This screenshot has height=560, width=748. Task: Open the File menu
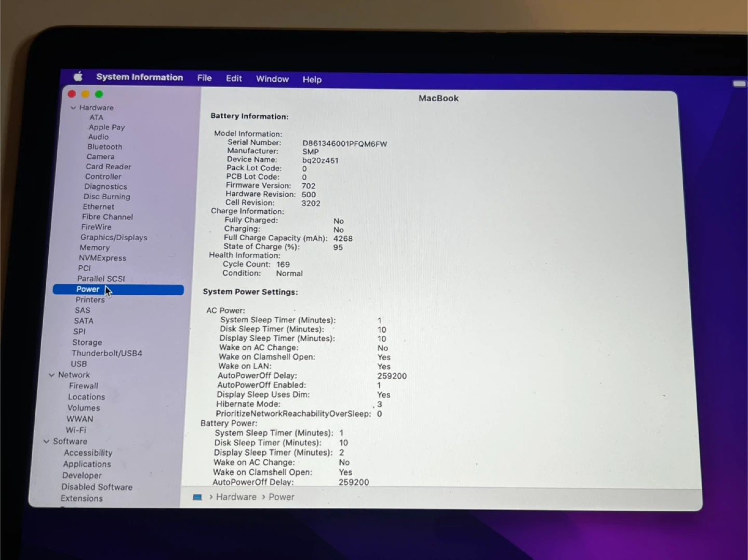point(204,78)
